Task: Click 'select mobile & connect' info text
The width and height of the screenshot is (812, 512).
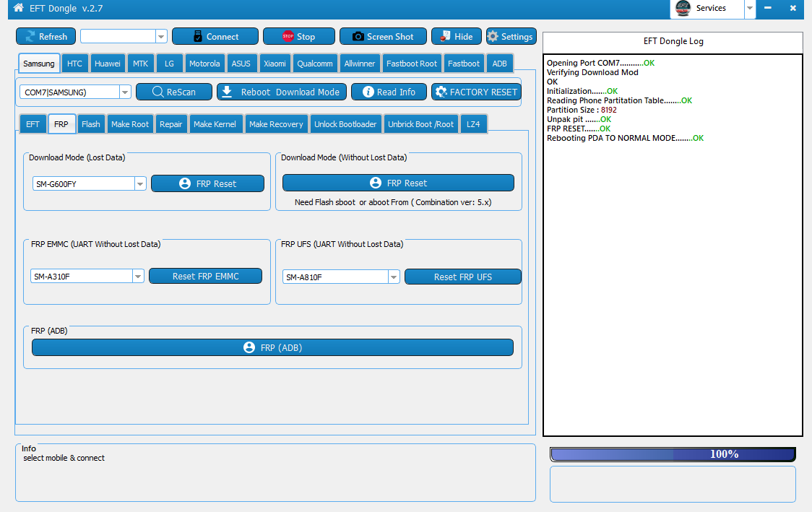Action: pyautogui.click(x=64, y=458)
